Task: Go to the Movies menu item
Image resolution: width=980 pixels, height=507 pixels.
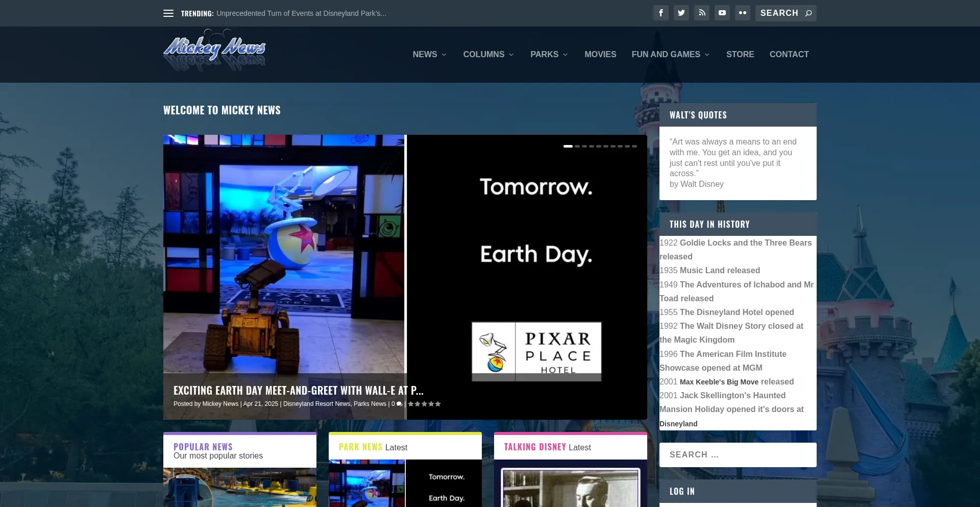Action: pos(600,54)
